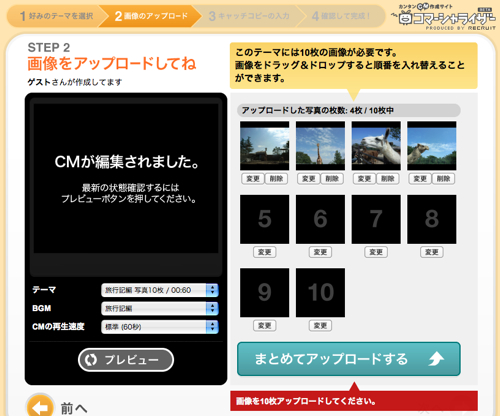Click the CM preview screen area

tap(126, 178)
